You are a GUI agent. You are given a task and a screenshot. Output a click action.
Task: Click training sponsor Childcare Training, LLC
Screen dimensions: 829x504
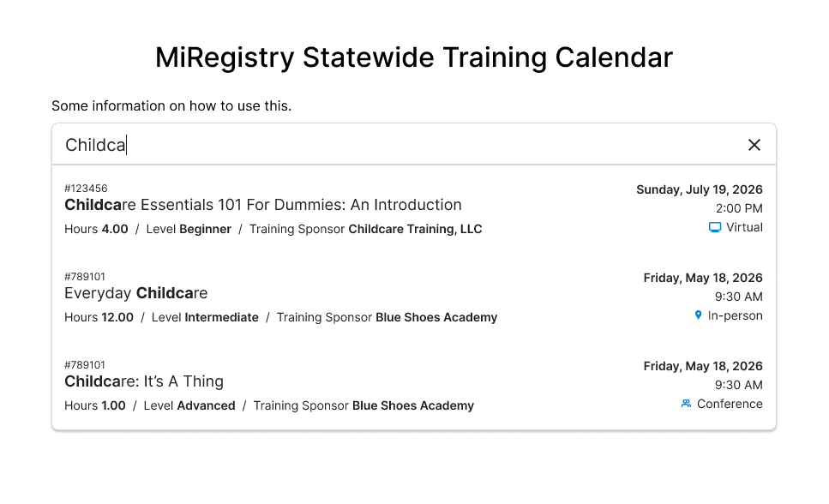(x=415, y=229)
